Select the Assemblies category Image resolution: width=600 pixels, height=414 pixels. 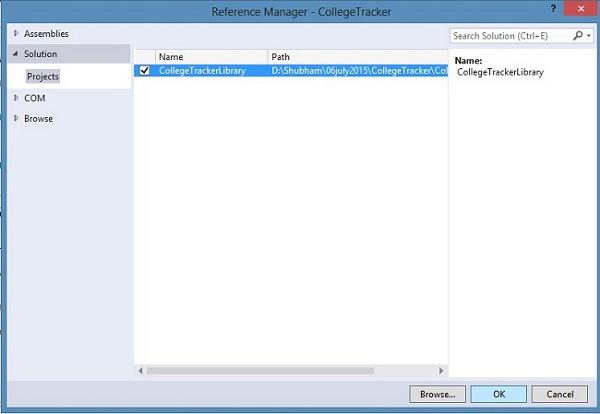[x=46, y=34]
